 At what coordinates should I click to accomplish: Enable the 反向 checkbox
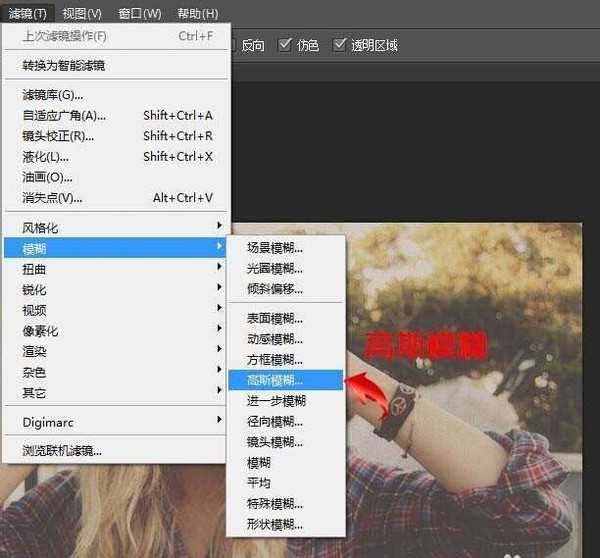click(233, 45)
